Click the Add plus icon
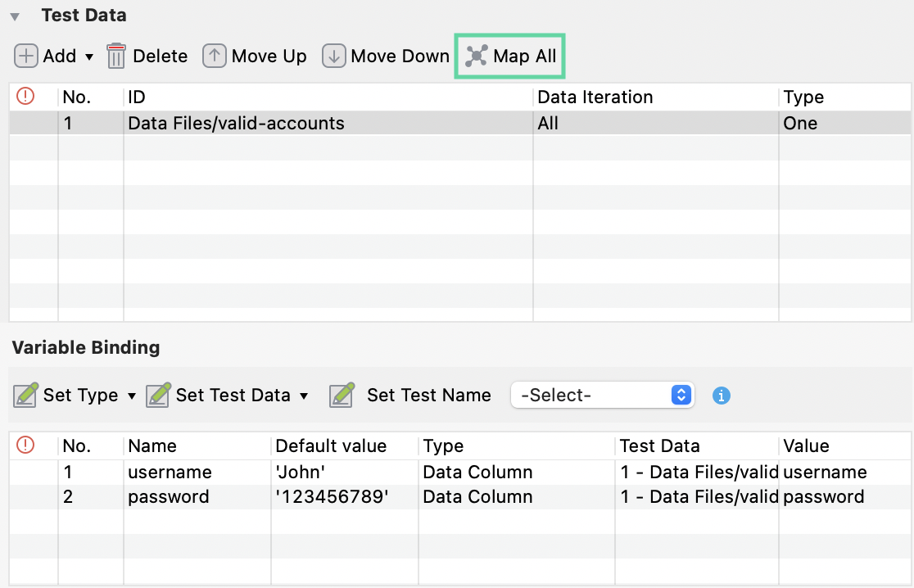 pyautogui.click(x=26, y=56)
